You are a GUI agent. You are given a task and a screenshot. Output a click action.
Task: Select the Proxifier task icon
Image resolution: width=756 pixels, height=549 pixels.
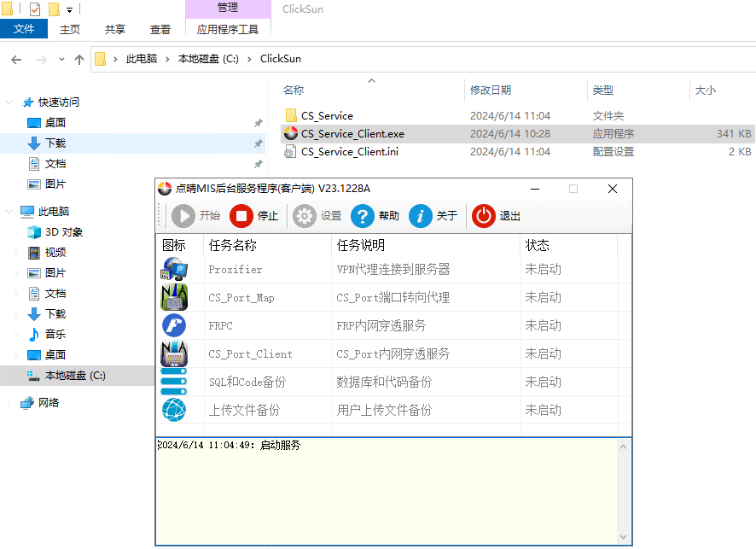tap(174, 270)
